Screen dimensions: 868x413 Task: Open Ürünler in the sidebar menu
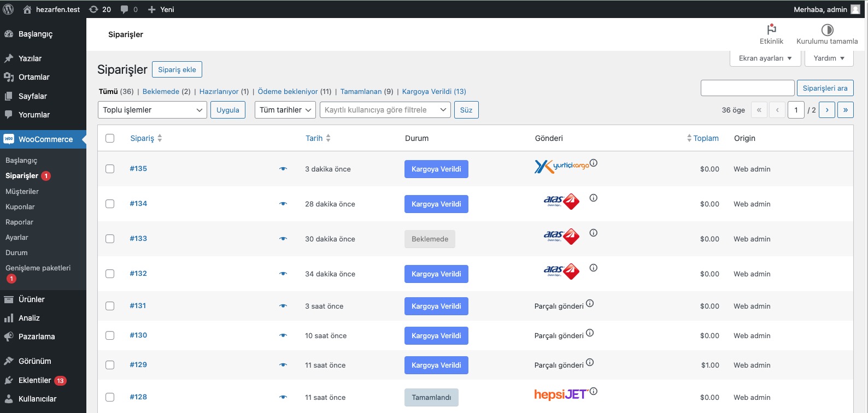tap(32, 299)
